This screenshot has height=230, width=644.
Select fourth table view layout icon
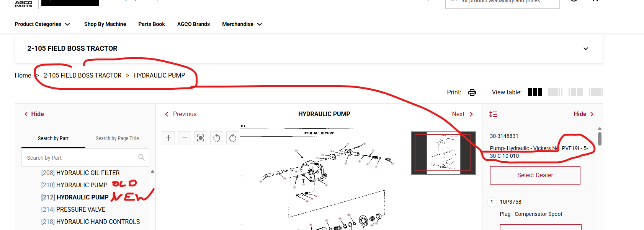(x=596, y=92)
